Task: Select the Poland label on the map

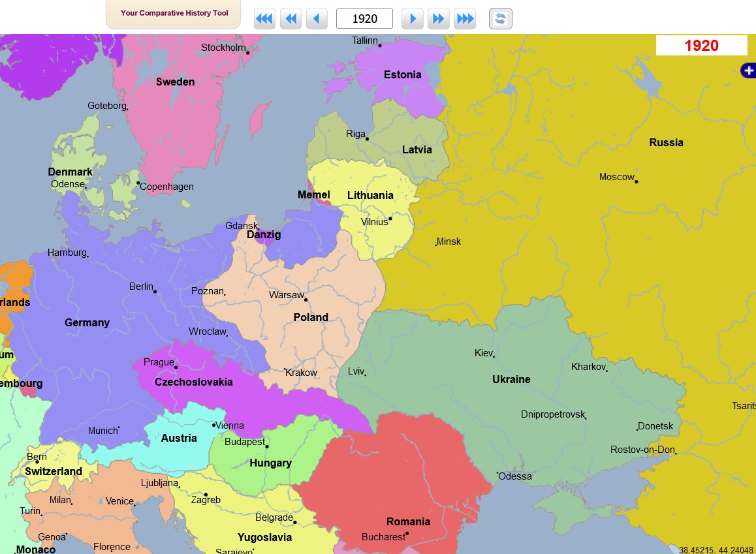Action: 311,317
